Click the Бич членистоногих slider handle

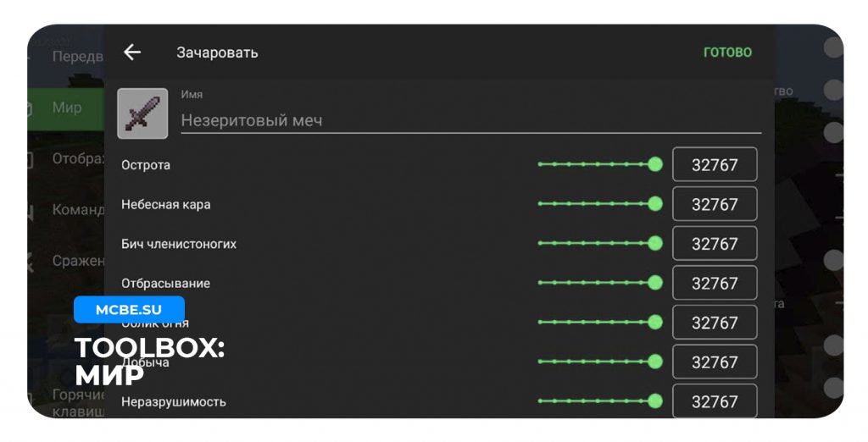click(x=655, y=243)
